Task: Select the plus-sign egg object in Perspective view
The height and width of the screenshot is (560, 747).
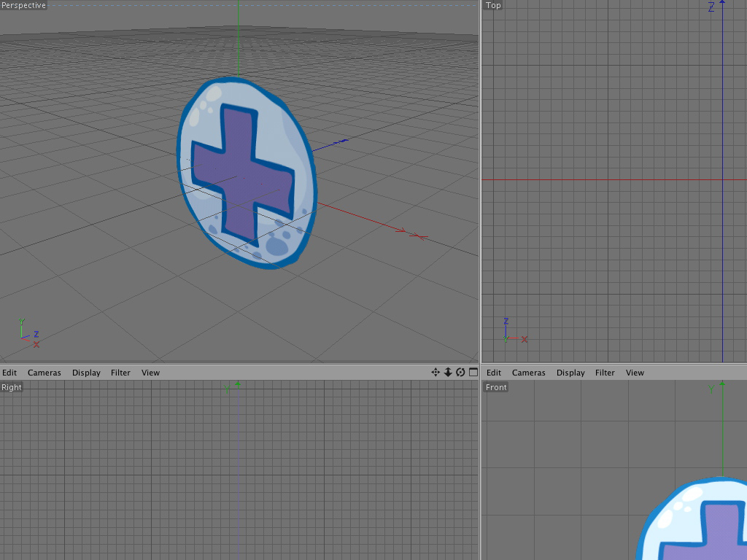Action: [247, 172]
